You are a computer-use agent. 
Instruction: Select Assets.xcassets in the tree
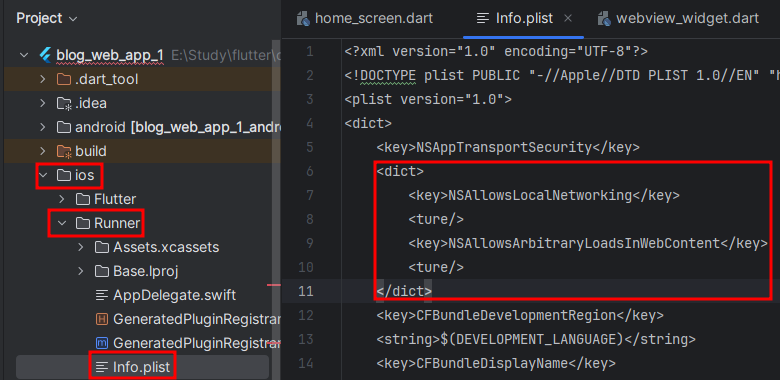(x=166, y=247)
